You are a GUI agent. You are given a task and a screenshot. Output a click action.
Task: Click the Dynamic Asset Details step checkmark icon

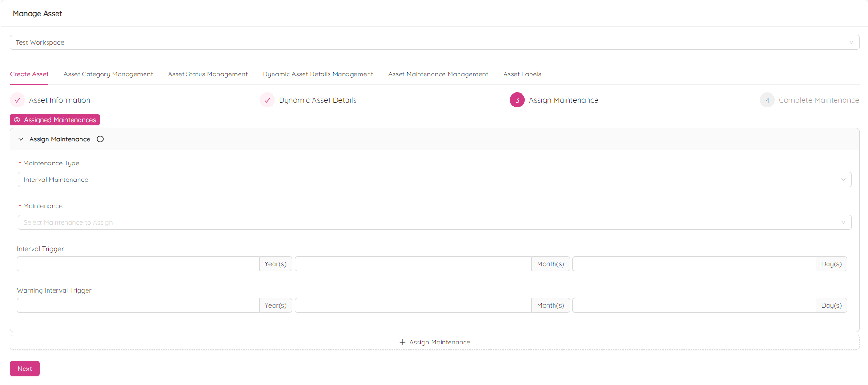coord(267,100)
